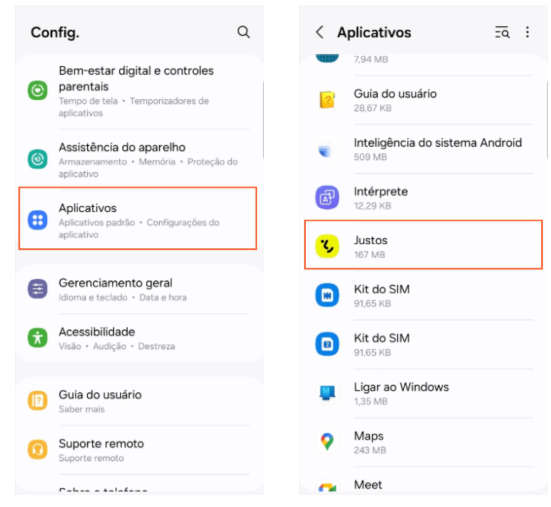Tap the yellow Justos app icon

pos(327,246)
